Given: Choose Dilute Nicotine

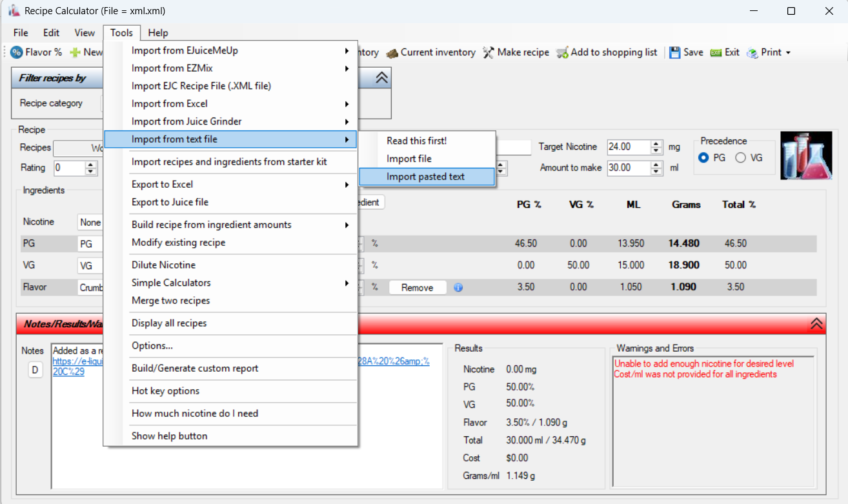Looking at the screenshot, I should pos(230,265).
